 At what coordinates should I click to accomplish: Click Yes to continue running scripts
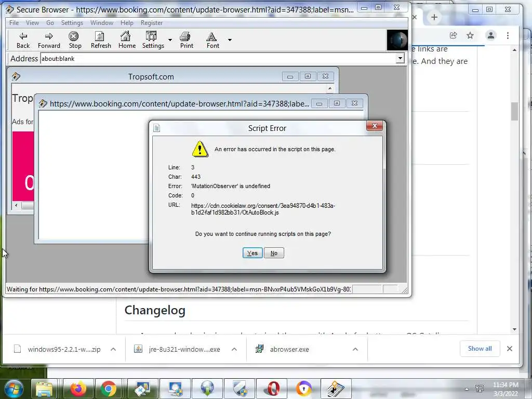pyautogui.click(x=252, y=253)
